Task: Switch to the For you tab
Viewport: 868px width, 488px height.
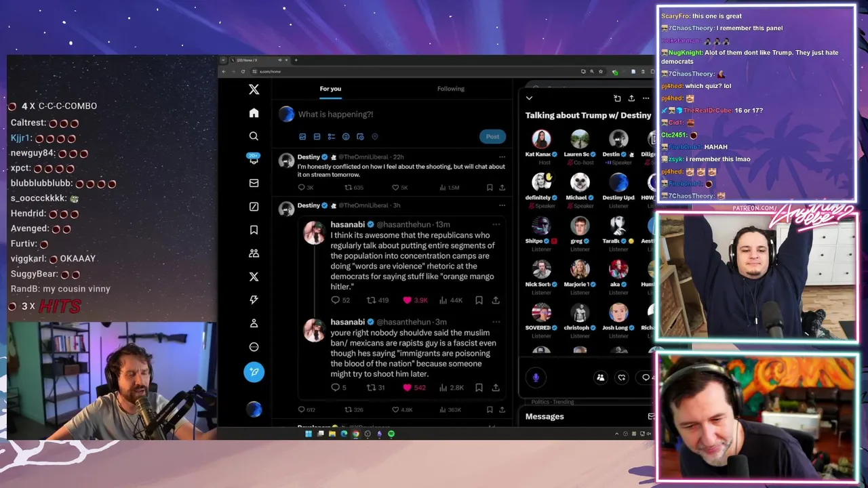Action: pos(330,89)
